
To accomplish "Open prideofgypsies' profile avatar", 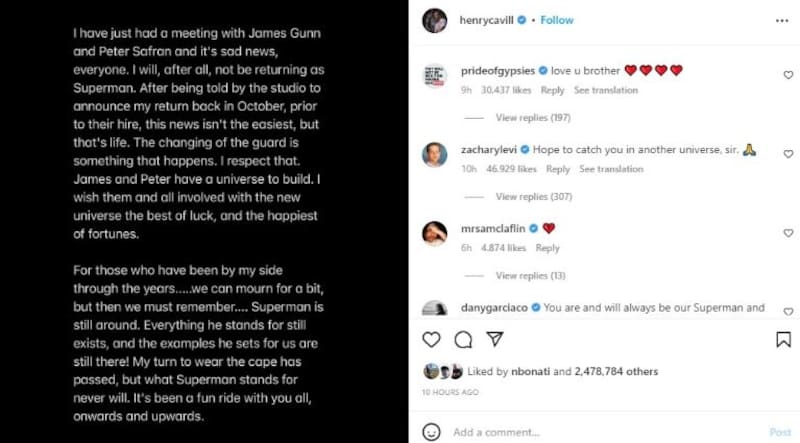I will coord(434,76).
